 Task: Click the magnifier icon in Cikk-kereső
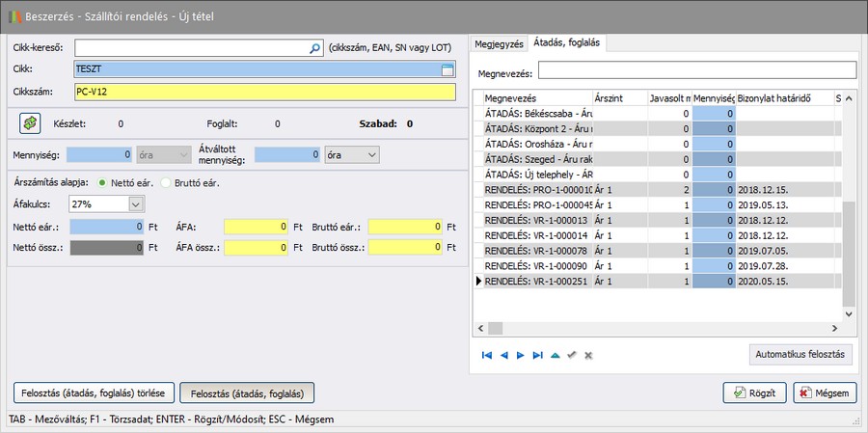point(314,47)
